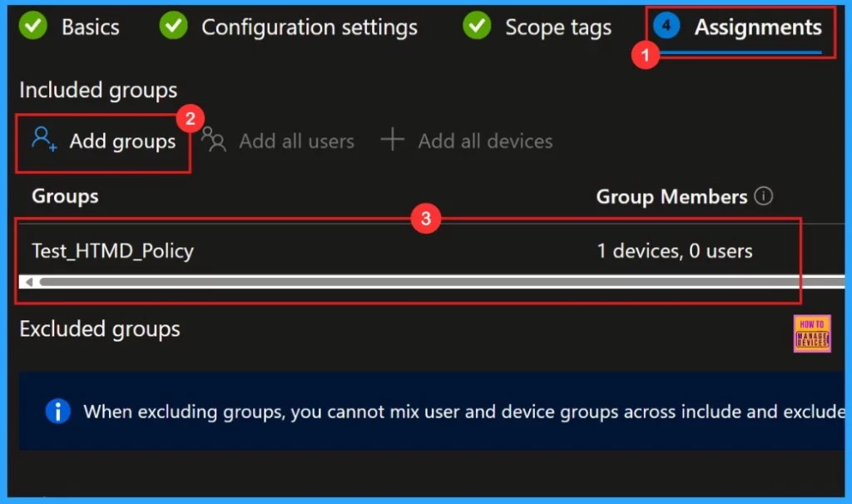Click the excluding groups warning message text
852x504 pixels.
pyautogui.click(x=464, y=412)
